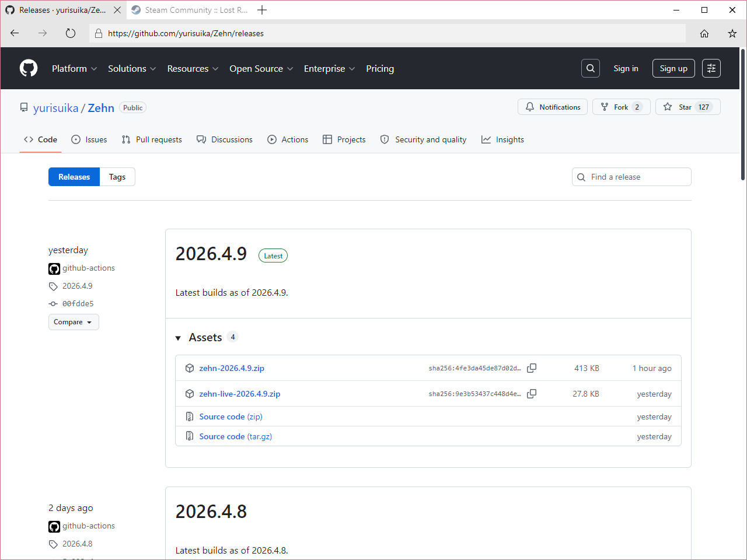Switch to the Tags view

(117, 177)
